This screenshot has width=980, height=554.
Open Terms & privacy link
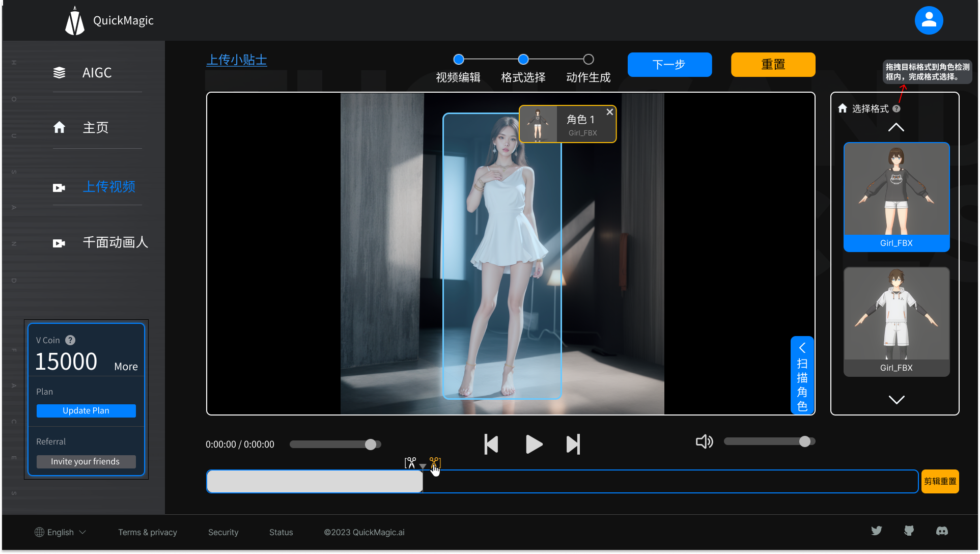tap(148, 532)
